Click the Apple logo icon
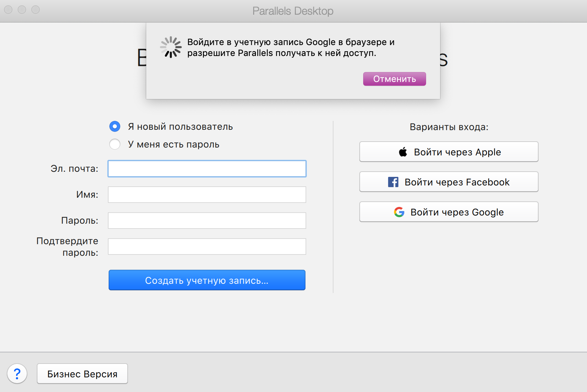This screenshot has width=587, height=392. coord(403,152)
